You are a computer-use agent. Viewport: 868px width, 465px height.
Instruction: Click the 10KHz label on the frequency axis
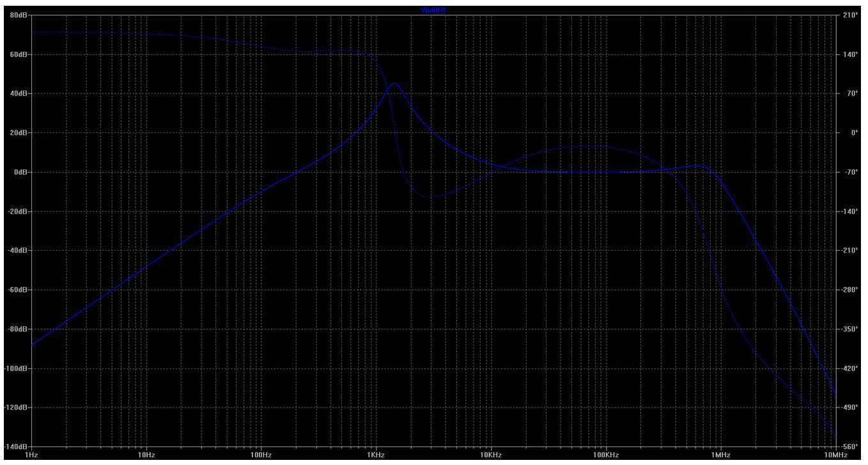click(x=491, y=455)
